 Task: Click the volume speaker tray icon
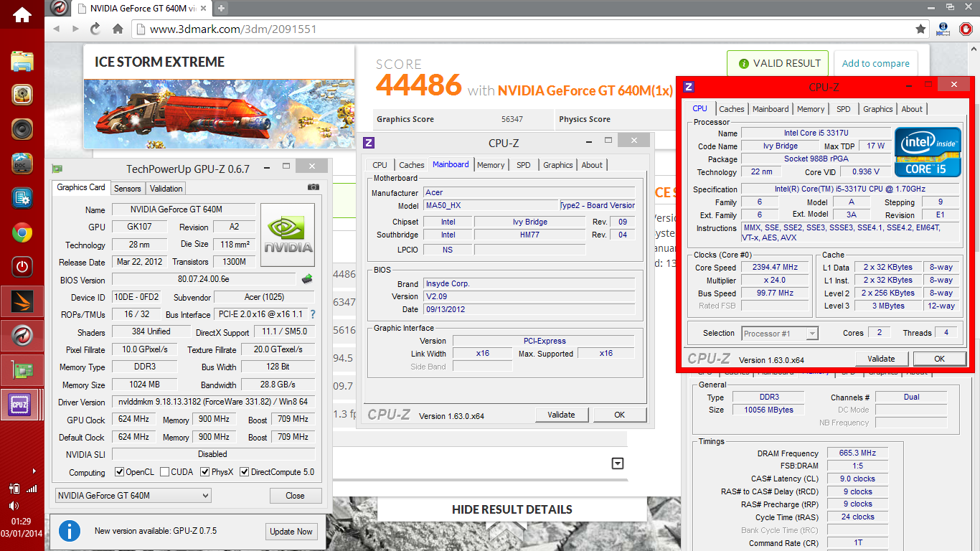(x=14, y=505)
